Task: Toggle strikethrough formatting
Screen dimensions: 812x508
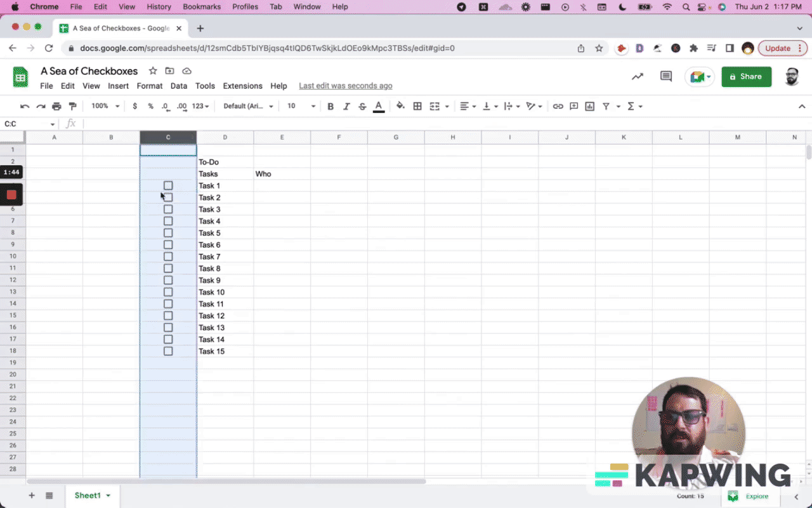Action: (x=362, y=107)
